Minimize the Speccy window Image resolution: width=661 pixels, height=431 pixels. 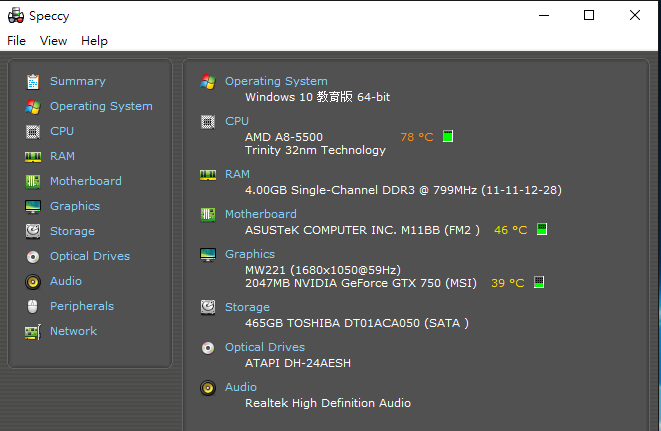pyautogui.click(x=544, y=15)
